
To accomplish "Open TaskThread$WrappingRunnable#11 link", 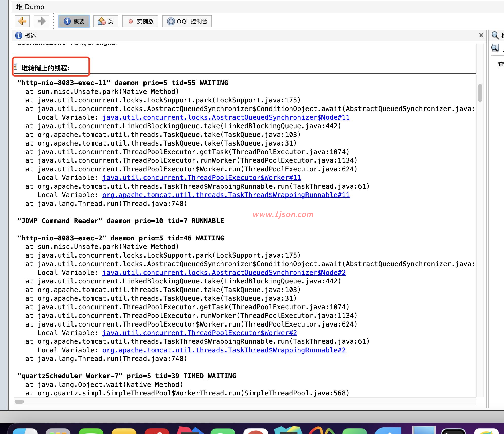I will pyautogui.click(x=226, y=195).
